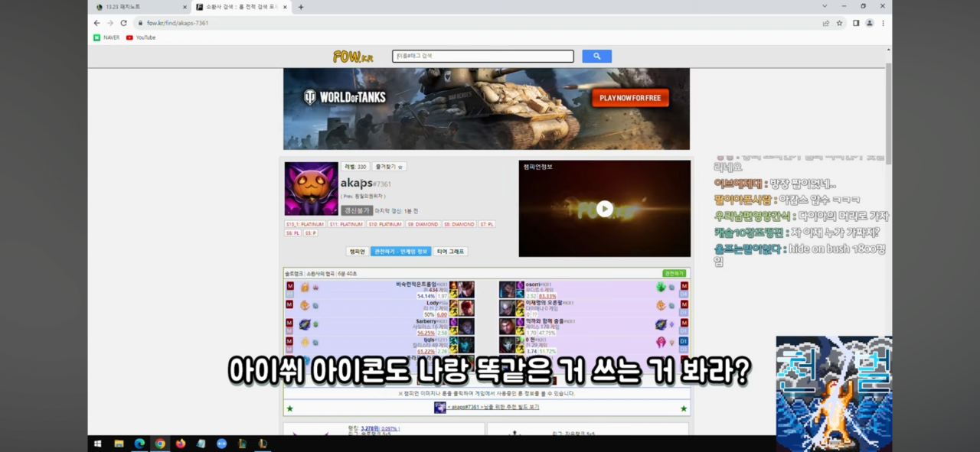
Task: Click the World of Tanks banner logo
Action: coord(345,97)
